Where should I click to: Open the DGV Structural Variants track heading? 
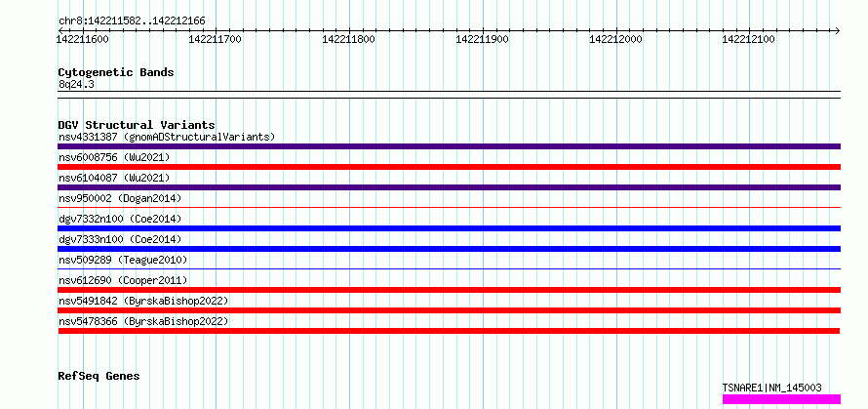137,125
